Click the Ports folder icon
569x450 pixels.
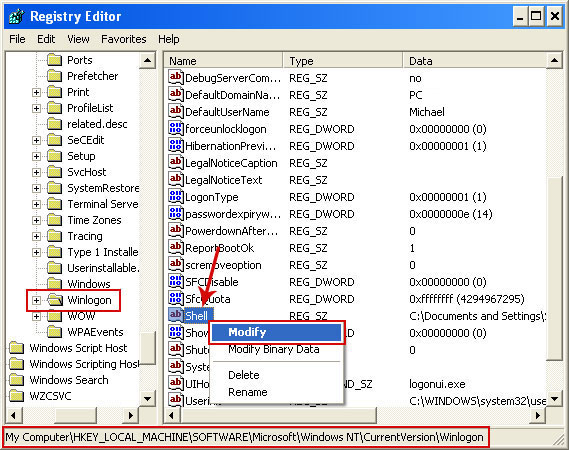click(x=55, y=60)
